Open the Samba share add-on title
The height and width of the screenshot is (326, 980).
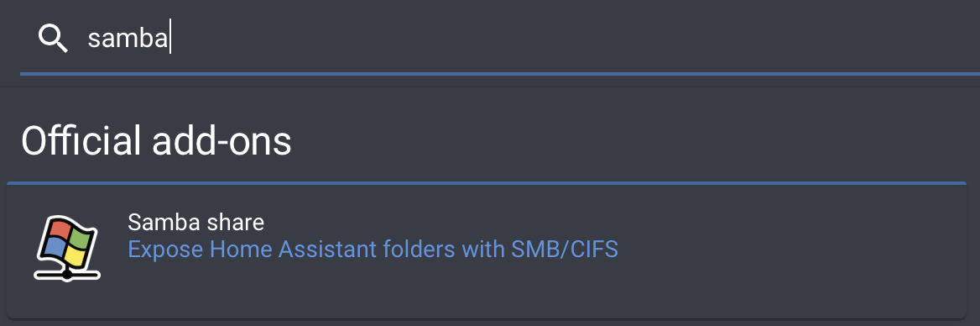coord(195,222)
